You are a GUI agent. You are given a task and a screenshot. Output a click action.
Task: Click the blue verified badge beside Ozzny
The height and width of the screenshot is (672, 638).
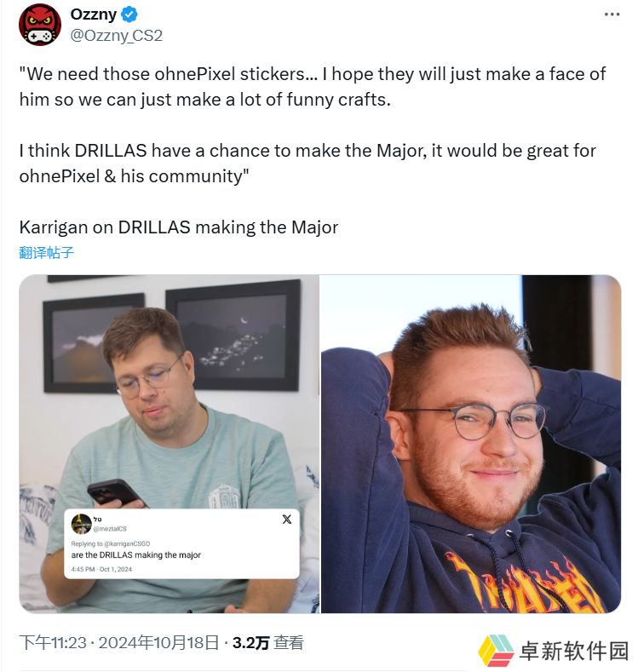(129, 14)
